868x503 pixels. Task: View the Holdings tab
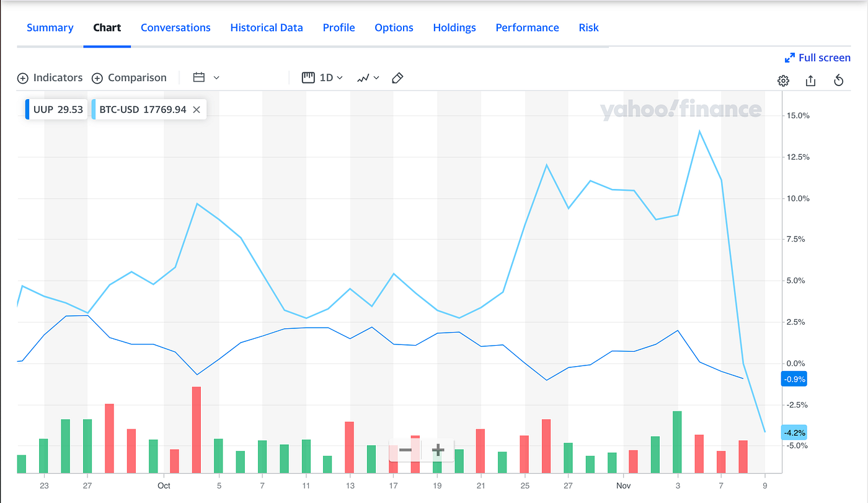pos(454,28)
